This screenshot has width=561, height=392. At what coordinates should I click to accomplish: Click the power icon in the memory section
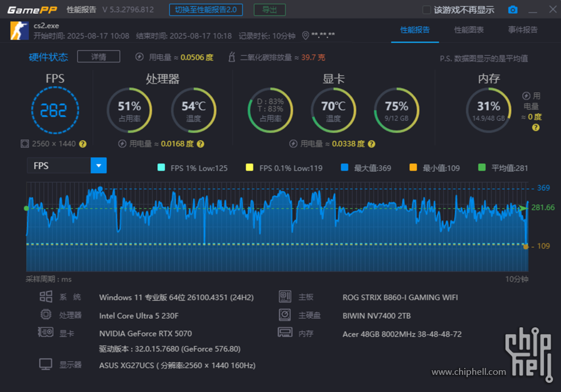click(x=526, y=96)
